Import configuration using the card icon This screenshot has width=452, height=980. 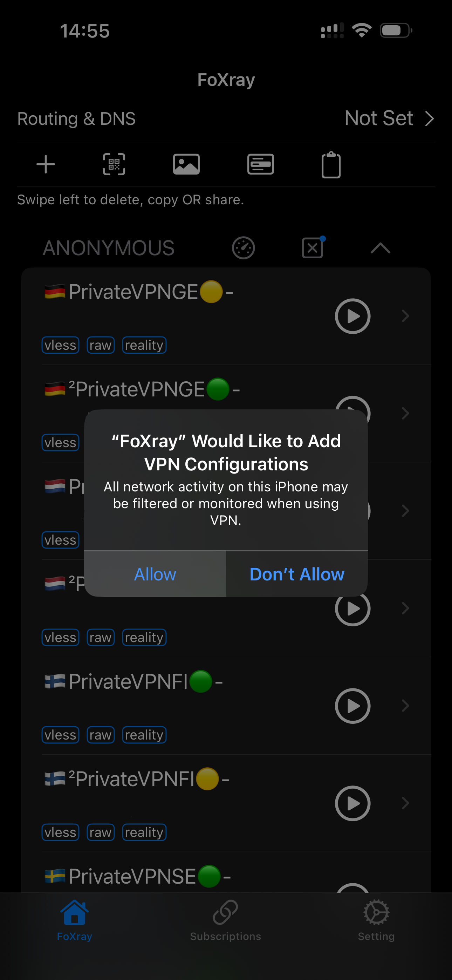tap(260, 164)
